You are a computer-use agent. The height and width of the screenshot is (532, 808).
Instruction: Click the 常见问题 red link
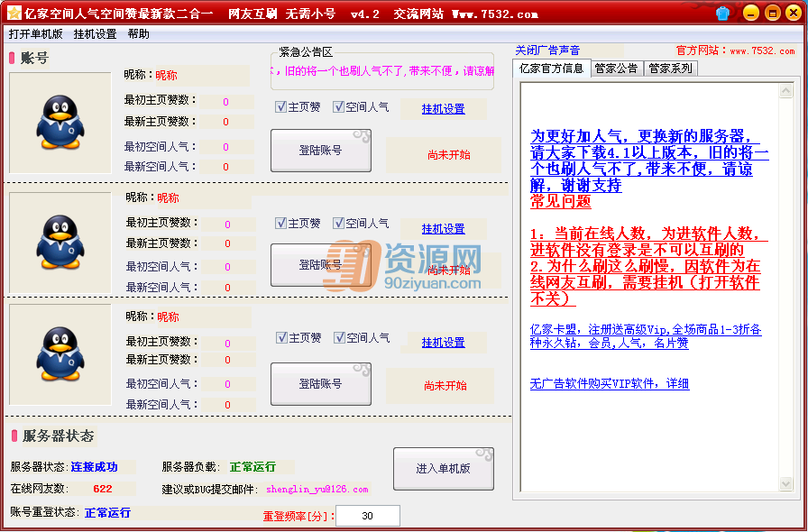(561, 201)
